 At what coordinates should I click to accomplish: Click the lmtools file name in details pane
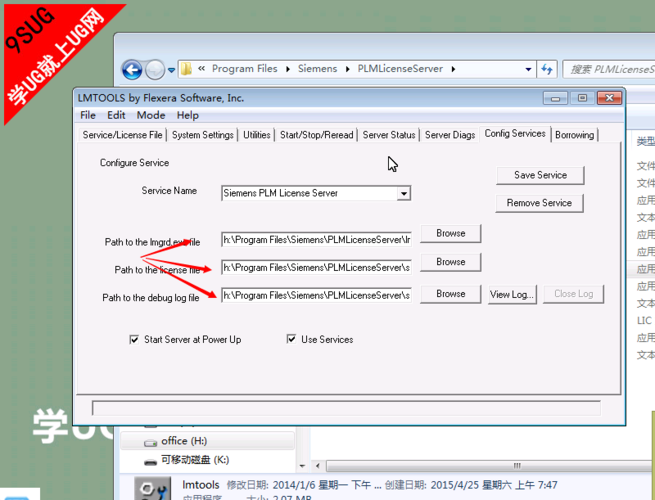(x=201, y=485)
